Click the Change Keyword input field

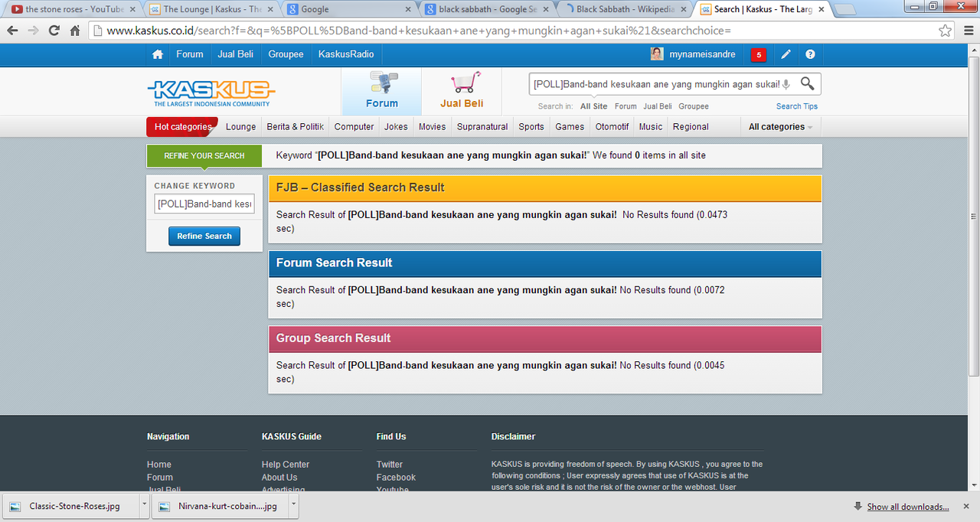pyautogui.click(x=204, y=204)
